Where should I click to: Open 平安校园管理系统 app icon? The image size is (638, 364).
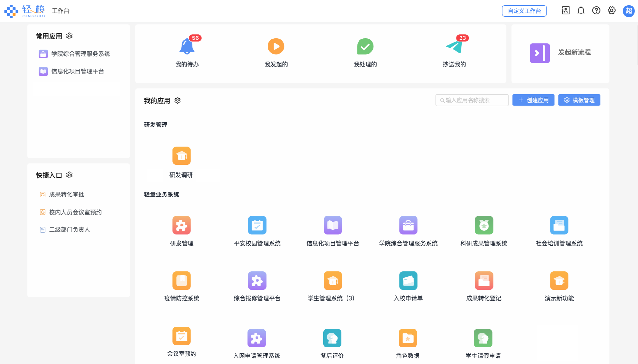[x=257, y=225]
